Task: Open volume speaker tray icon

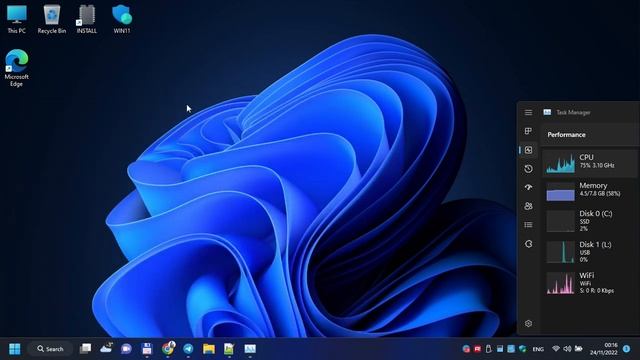Action: (x=567, y=349)
